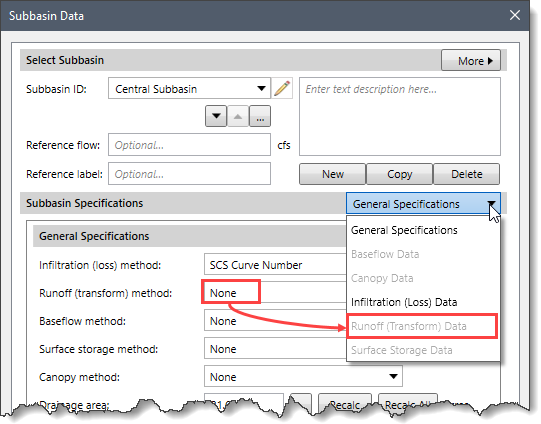This screenshot has height=424, width=541.
Task: Click the text description box
Action: [x=400, y=117]
